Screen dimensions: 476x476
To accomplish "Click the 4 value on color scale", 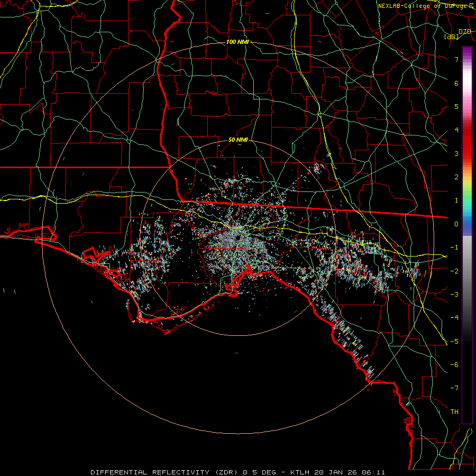I will coord(456,130).
